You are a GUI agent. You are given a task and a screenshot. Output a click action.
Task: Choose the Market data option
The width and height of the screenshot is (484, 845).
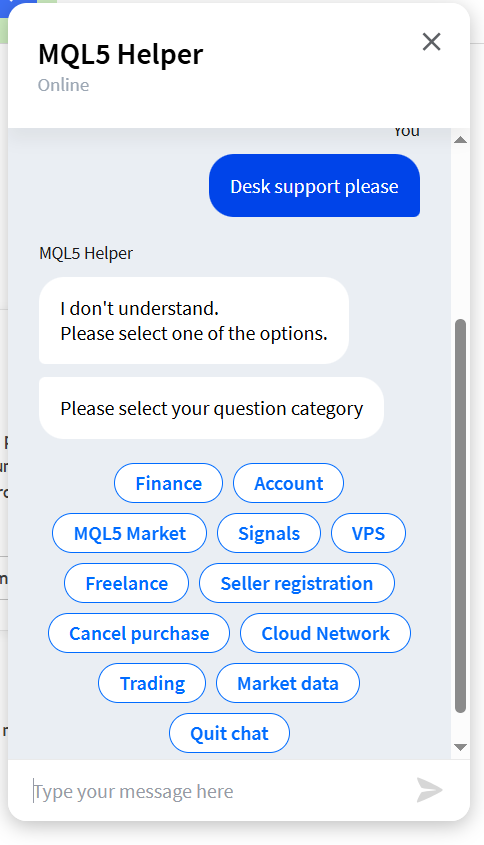point(288,683)
